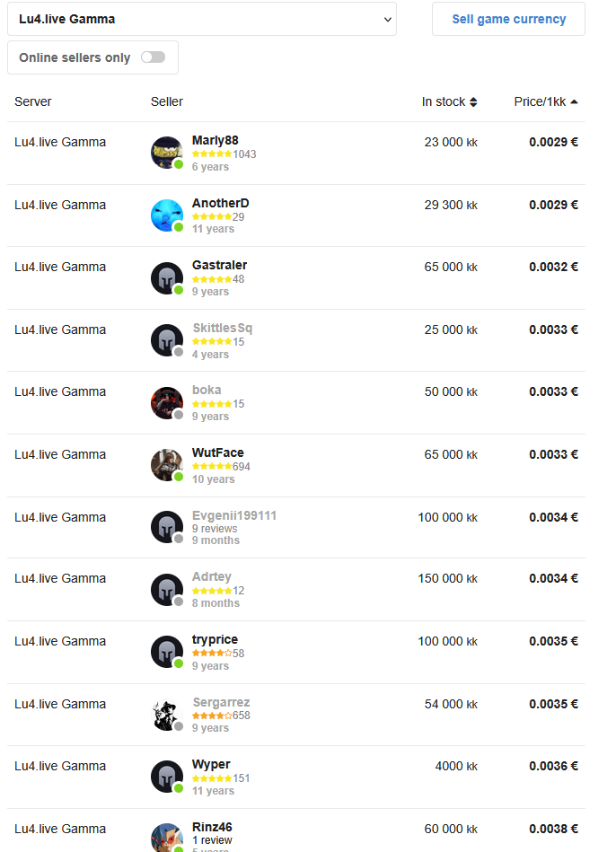Screen dimensions: 616x852
Task: Click the Seller column header
Action: (167, 101)
